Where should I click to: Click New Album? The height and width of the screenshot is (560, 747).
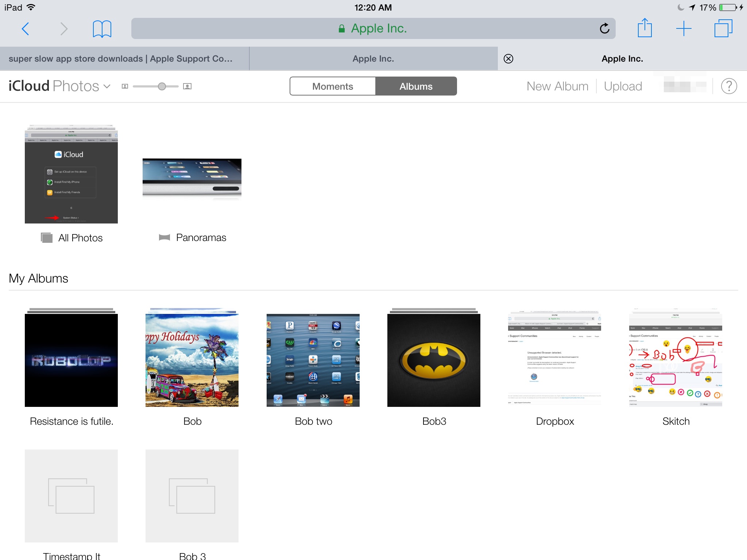pos(557,86)
